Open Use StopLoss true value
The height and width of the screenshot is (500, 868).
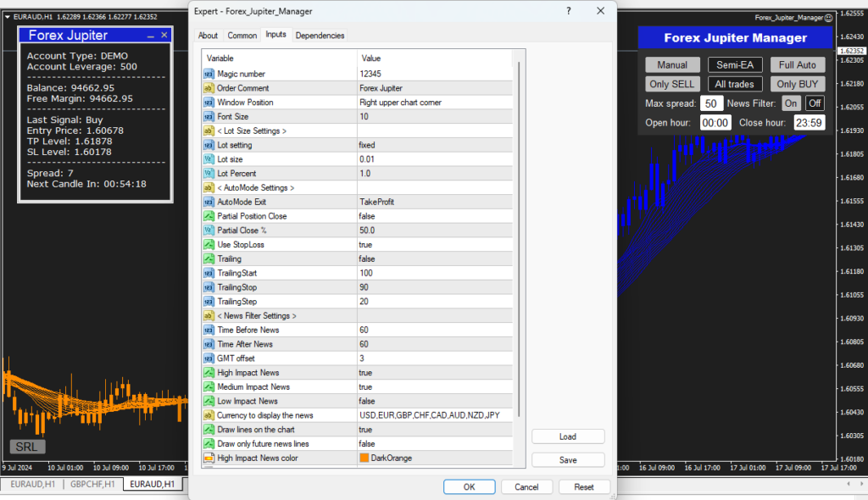tap(435, 245)
